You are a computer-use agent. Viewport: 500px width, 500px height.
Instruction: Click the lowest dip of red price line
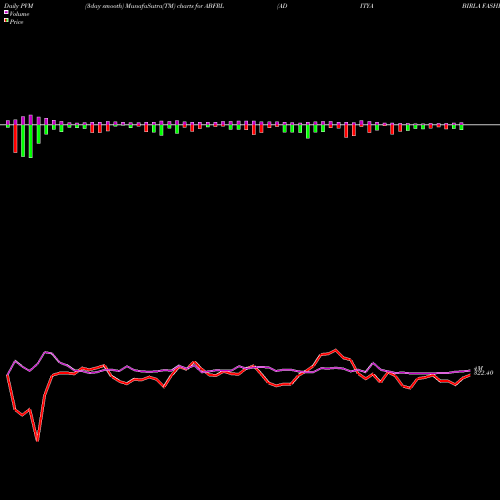pos(37,441)
